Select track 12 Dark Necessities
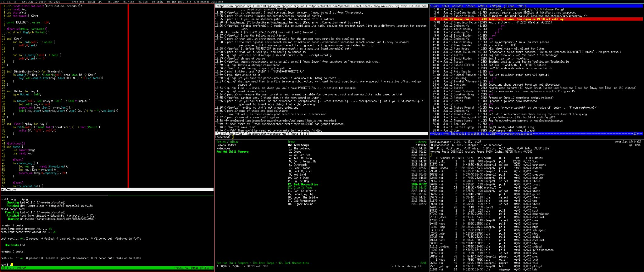The height and width of the screenshot is (272, 644). 305,184
